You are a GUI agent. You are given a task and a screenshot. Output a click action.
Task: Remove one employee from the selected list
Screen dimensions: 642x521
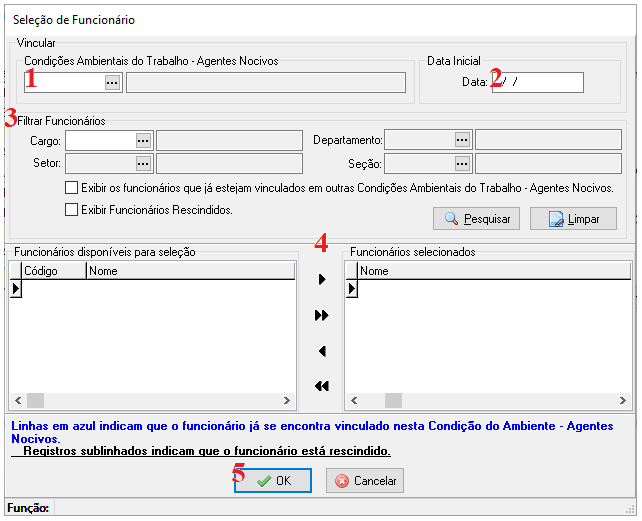322,351
